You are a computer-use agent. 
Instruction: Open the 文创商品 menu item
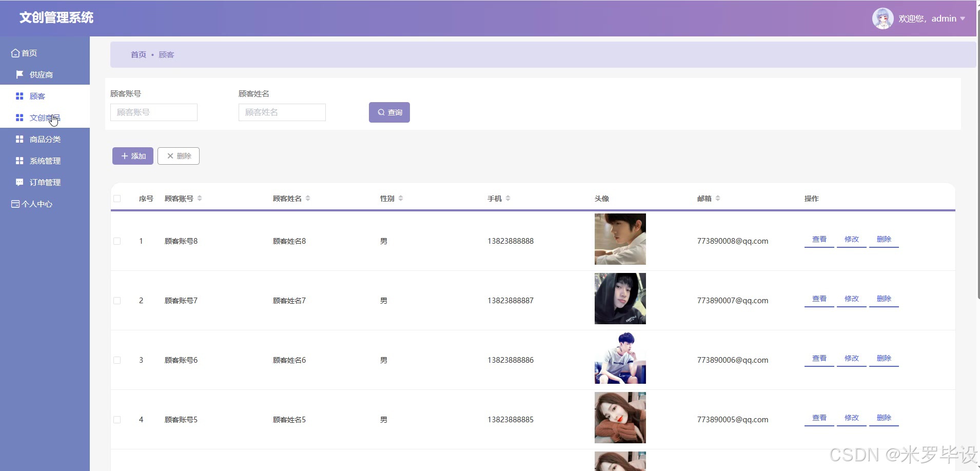pyautogui.click(x=45, y=117)
